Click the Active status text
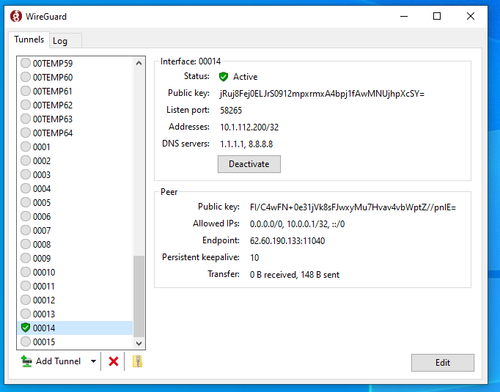 tap(245, 77)
